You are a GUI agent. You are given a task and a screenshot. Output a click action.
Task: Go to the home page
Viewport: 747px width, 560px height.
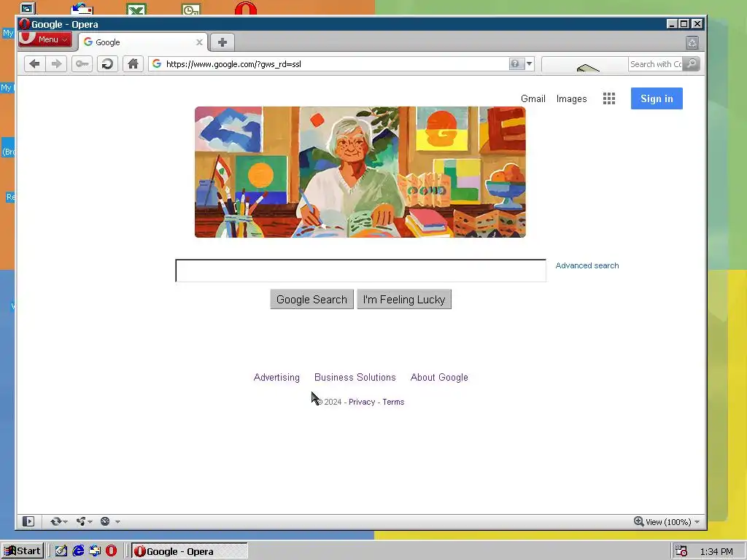coord(133,64)
